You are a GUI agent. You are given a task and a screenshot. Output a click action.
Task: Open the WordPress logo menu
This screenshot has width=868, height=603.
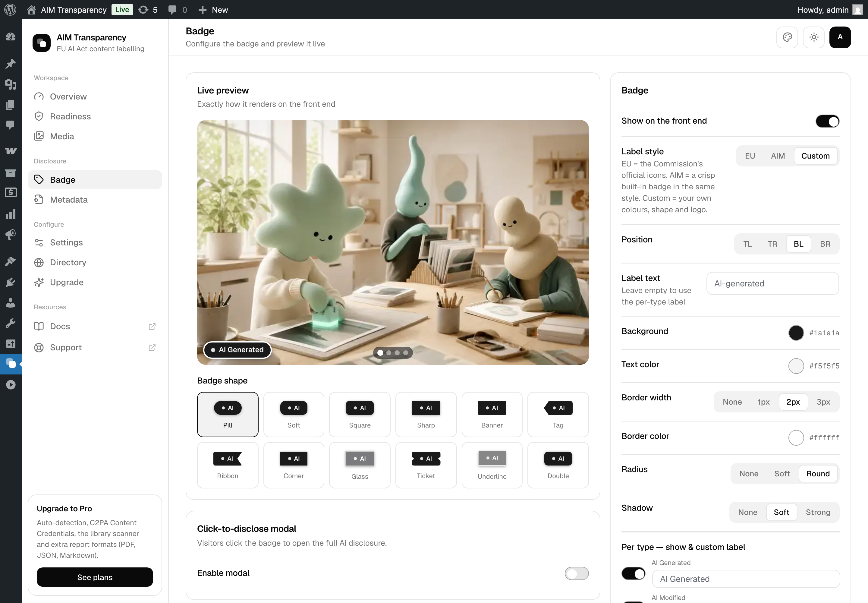tap(10, 10)
